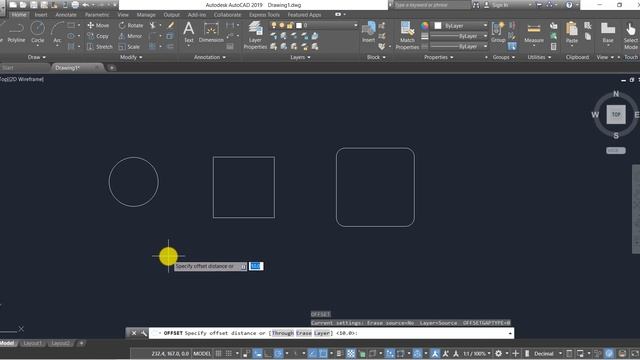Toggle MODEL space button in status bar
The width and height of the screenshot is (640, 360).
click(x=202, y=353)
